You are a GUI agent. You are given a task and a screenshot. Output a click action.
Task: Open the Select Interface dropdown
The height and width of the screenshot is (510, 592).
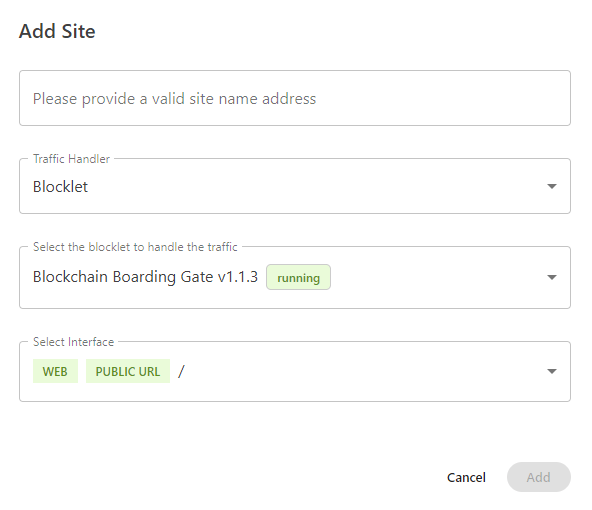pos(294,371)
